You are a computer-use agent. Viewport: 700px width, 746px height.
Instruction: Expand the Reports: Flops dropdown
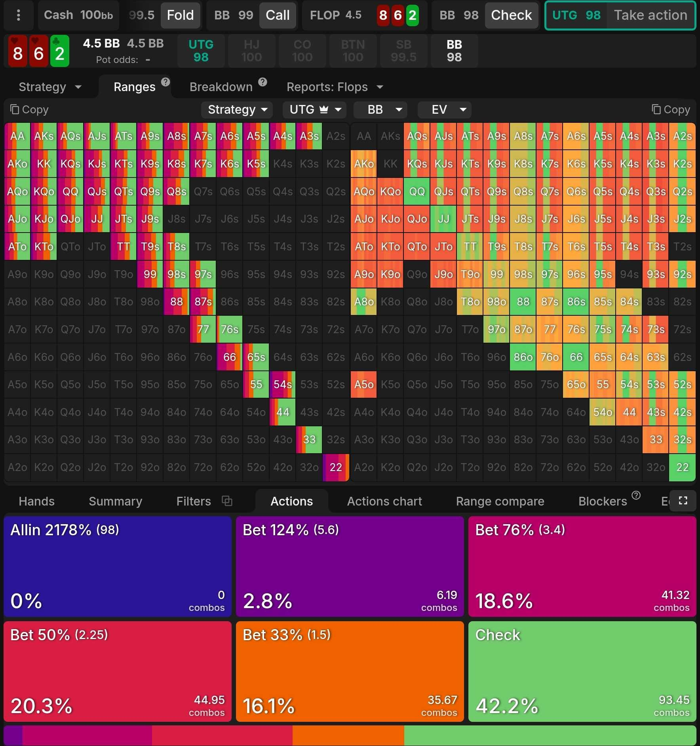point(335,87)
